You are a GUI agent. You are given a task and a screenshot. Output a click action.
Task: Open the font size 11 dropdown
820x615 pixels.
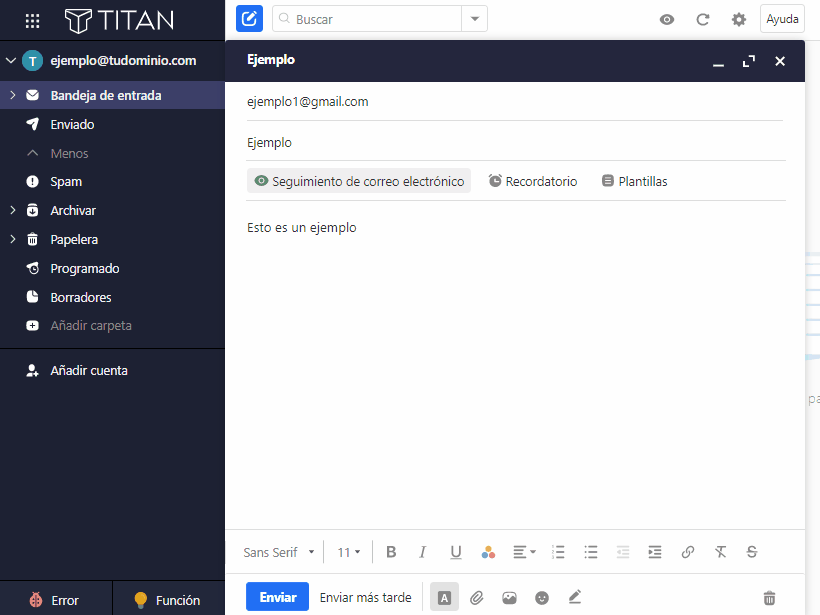[x=349, y=552]
